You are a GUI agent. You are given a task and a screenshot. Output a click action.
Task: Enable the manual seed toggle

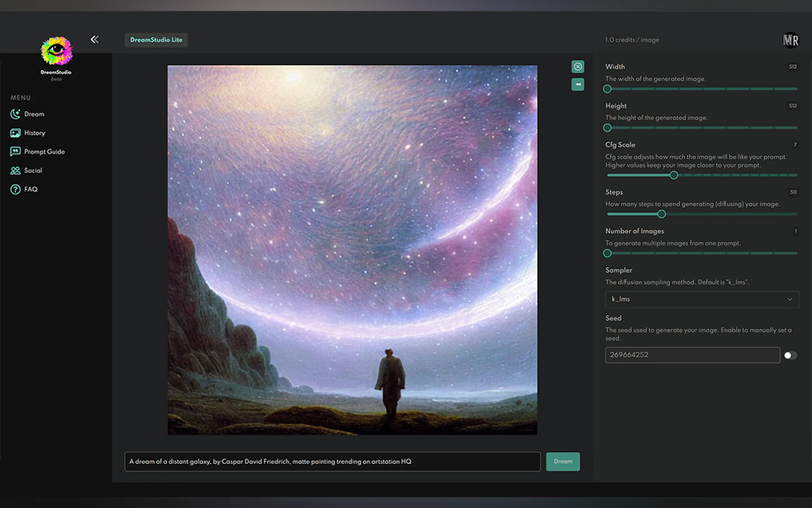pyautogui.click(x=790, y=355)
